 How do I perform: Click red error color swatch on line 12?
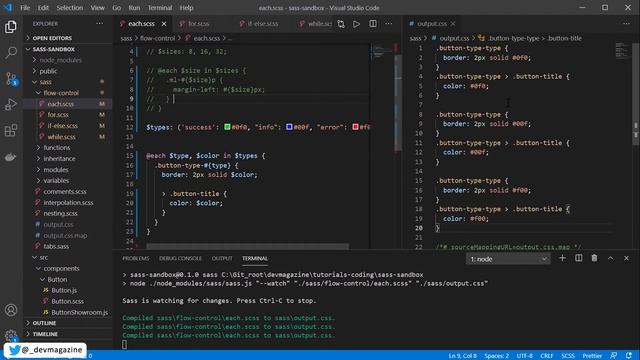click(x=356, y=127)
